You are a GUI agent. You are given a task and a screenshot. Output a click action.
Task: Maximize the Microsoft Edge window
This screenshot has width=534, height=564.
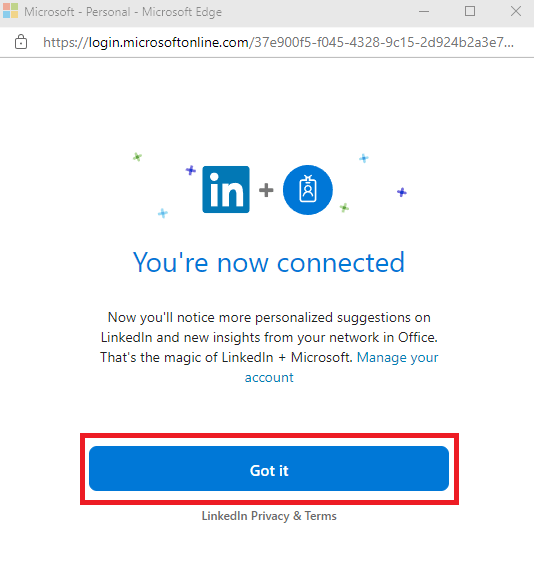tap(470, 11)
